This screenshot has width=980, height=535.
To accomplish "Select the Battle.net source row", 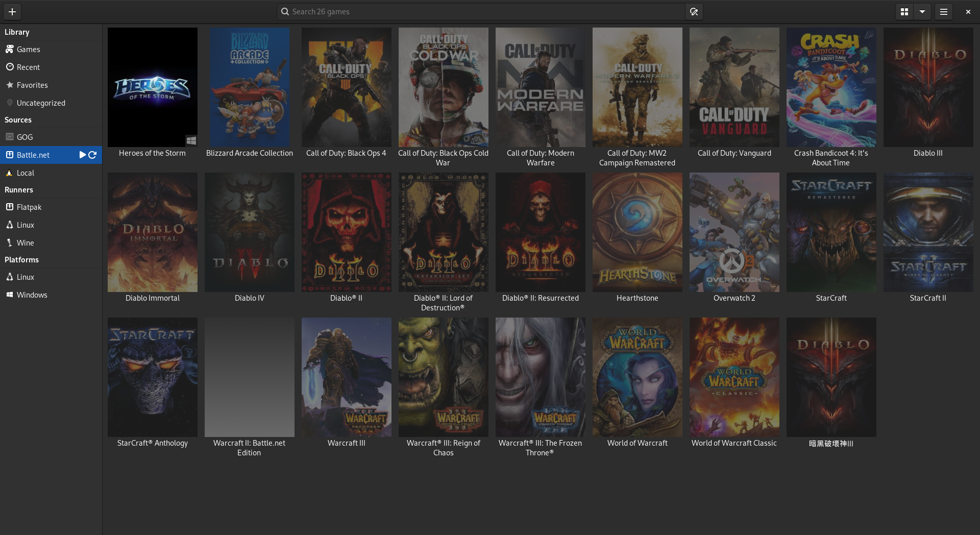I will 51,155.
